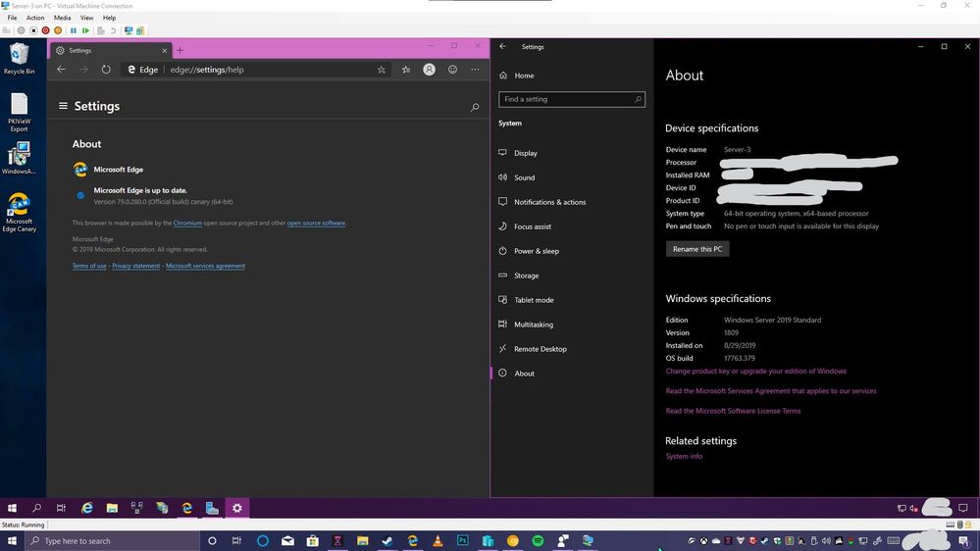Click the Edge feedback smiley icon

[x=452, y=70]
